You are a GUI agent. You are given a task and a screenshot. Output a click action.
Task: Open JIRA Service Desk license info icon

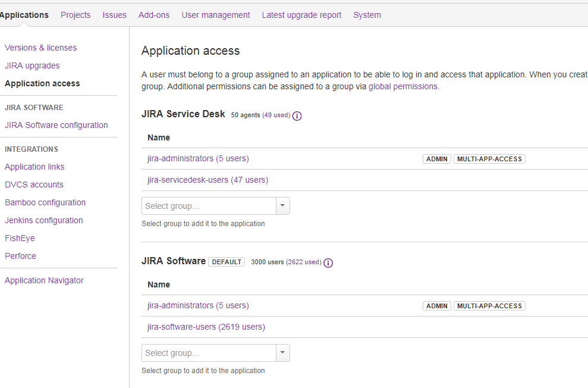(x=297, y=116)
